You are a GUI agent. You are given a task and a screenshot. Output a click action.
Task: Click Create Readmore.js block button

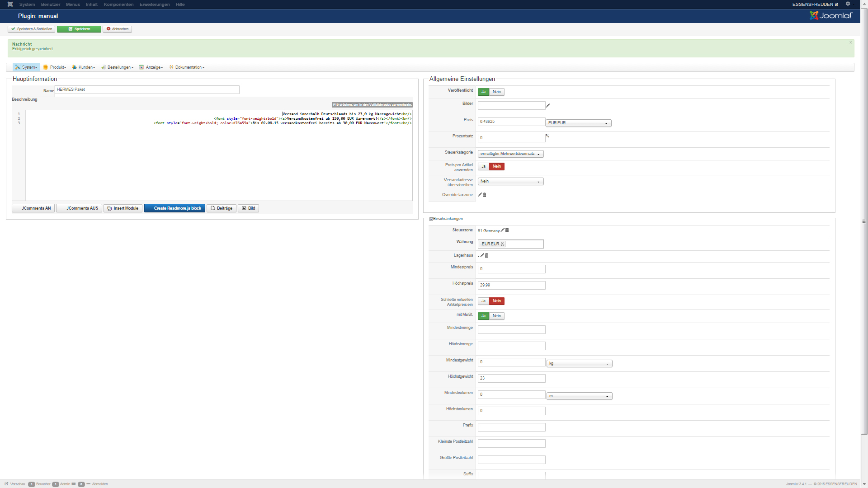tap(175, 208)
